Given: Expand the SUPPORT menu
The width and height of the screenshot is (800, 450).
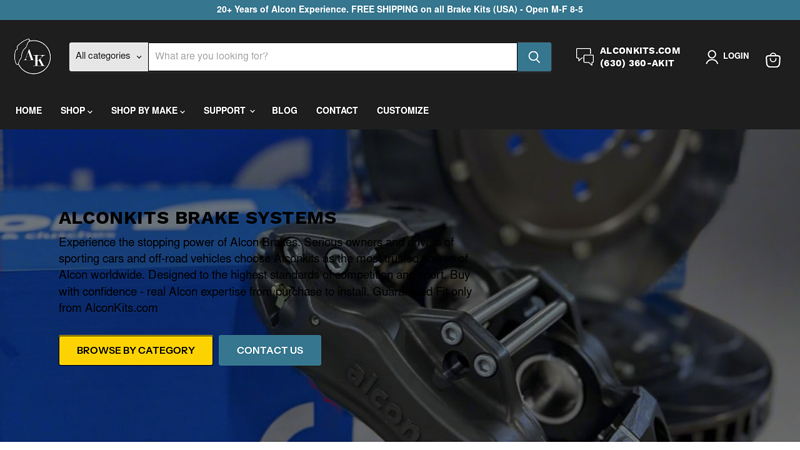Looking at the screenshot, I should click(229, 111).
